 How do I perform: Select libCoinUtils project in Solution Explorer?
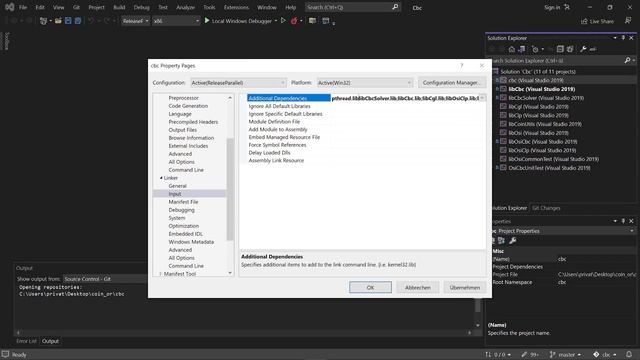pyautogui.click(x=545, y=124)
